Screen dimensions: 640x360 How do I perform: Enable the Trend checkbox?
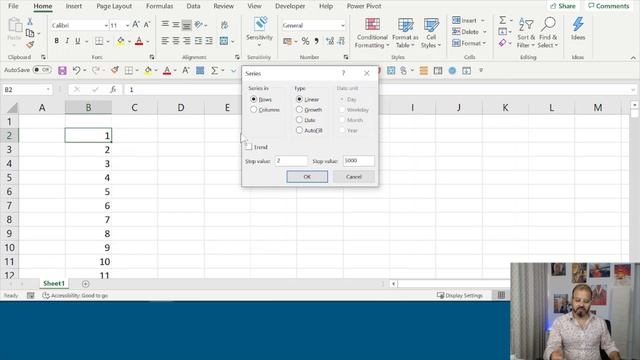click(249, 147)
